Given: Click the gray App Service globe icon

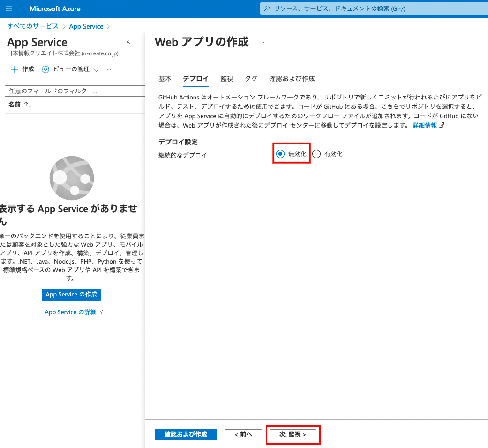Looking at the screenshot, I should 72,178.
